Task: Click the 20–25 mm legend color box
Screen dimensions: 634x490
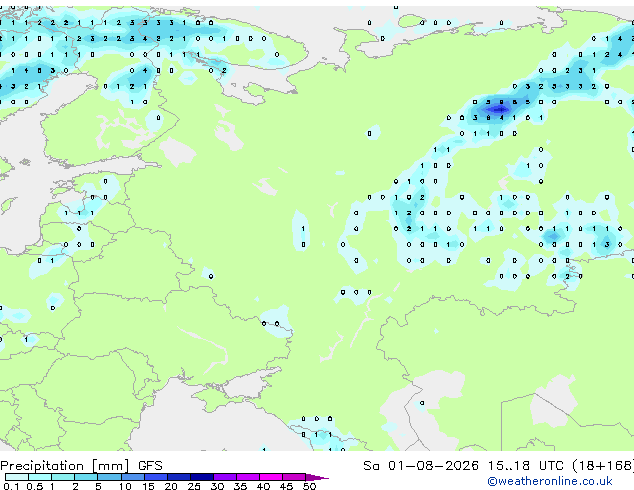Action: (x=179, y=477)
